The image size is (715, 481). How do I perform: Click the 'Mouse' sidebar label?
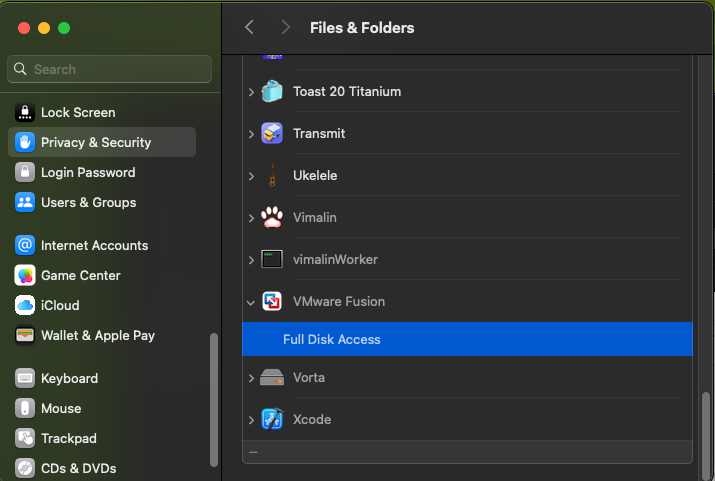61,409
